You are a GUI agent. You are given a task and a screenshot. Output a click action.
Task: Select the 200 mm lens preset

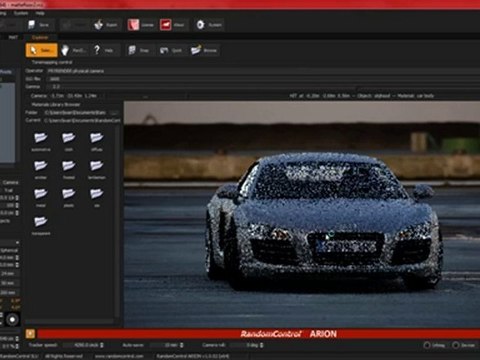coord(8,292)
